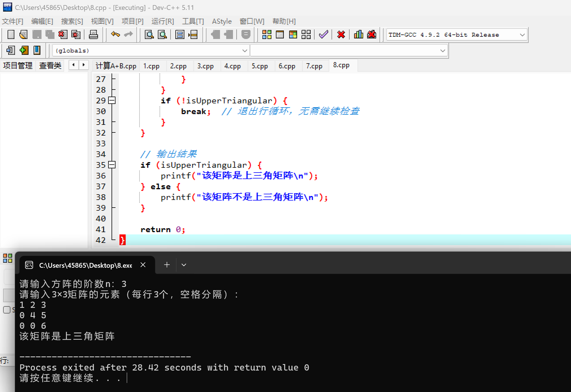Image resolution: width=571 pixels, height=392 pixels.
Task: Click the Compile icon with four colored squares
Action: (267, 35)
